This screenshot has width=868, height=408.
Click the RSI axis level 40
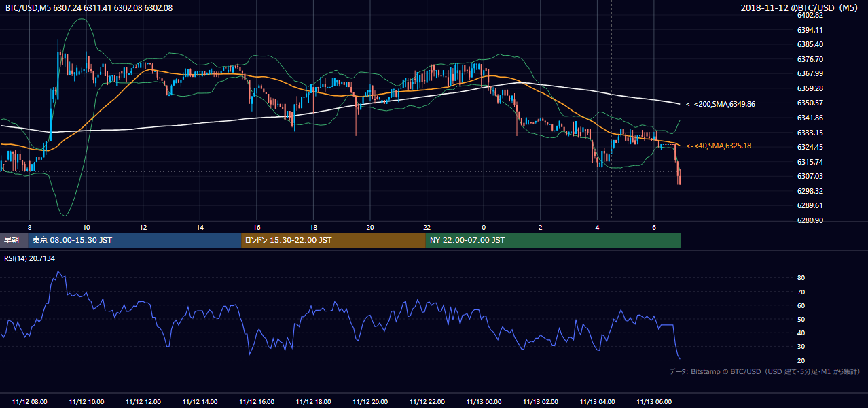coord(801,333)
